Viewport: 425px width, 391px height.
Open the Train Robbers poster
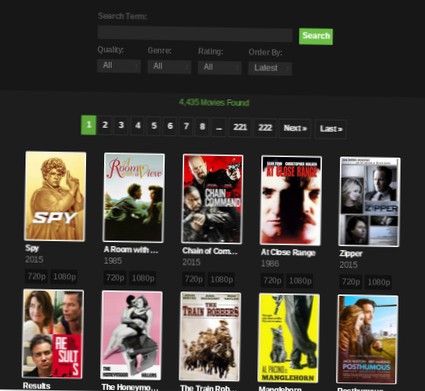coord(210,337)
